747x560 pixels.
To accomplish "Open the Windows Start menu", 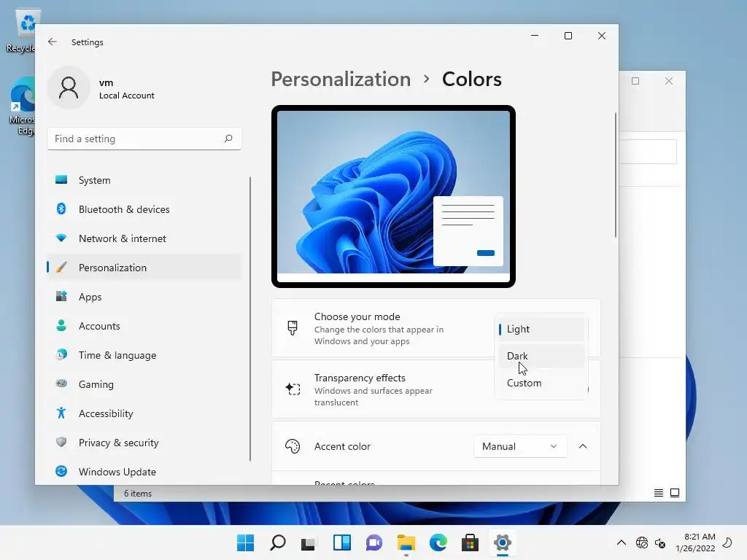I will (x=246, y=542).
